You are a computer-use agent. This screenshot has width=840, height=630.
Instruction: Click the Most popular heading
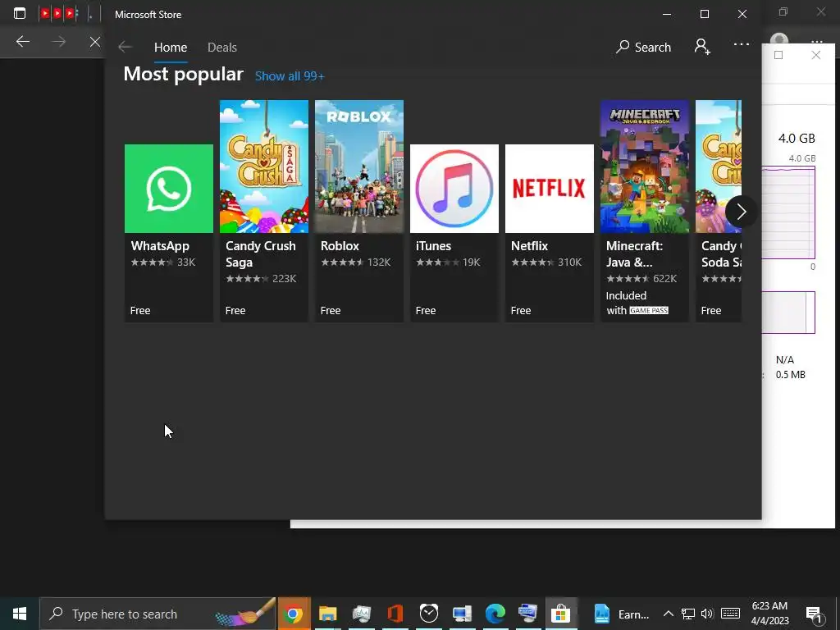click(x=183, y=74)
